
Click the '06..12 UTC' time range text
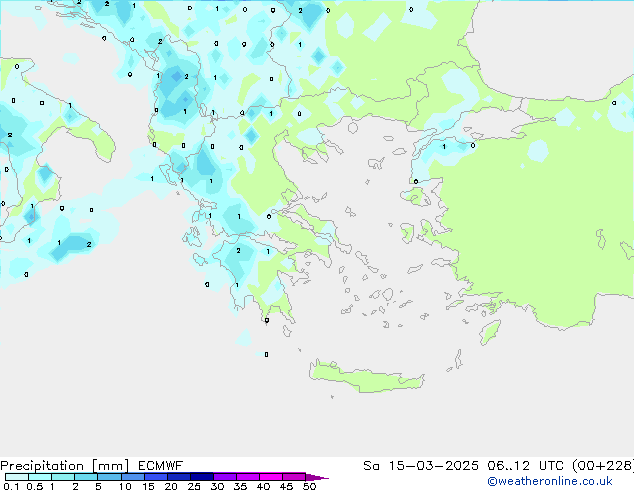(x=525, y=466)
